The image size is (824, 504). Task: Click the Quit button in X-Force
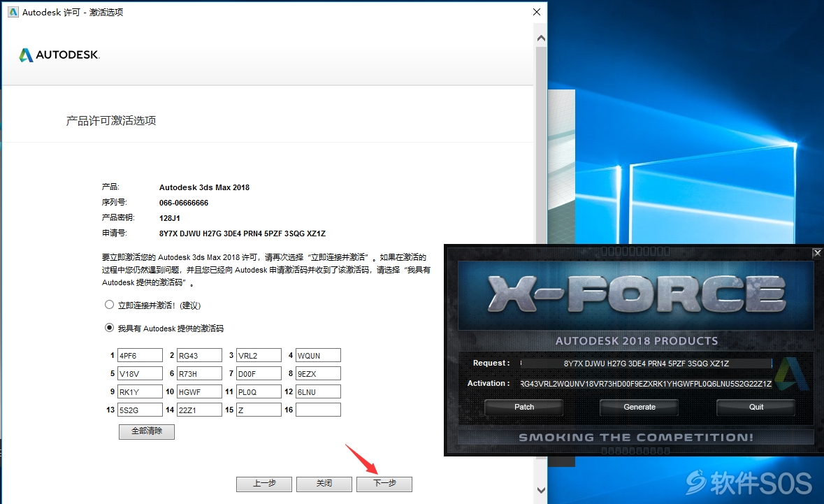pos(756,408)
